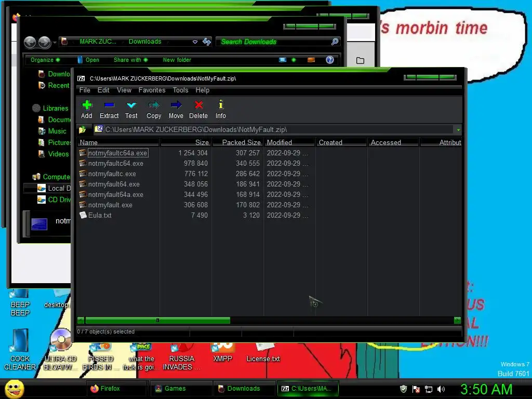Switch to Downloads taskbar button
Viewport: 532px width, 399px height.
pyautogui.click(x=245, y=389)
